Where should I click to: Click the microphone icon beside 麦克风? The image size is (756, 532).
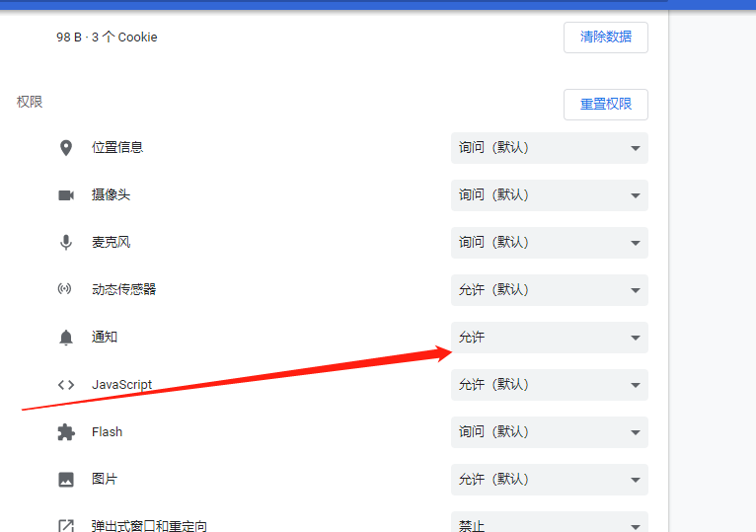click(66, 243)
